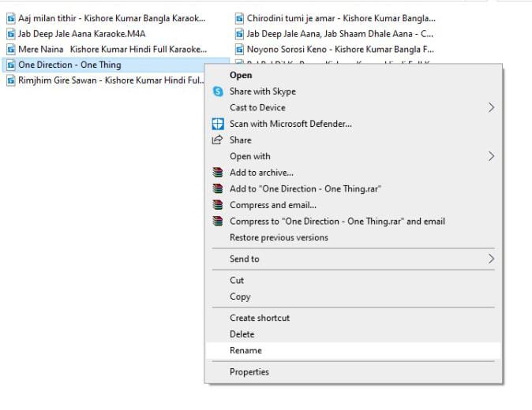
Task: Click the Microsoft Defender shield icon
Action: (x=218, y=124)
